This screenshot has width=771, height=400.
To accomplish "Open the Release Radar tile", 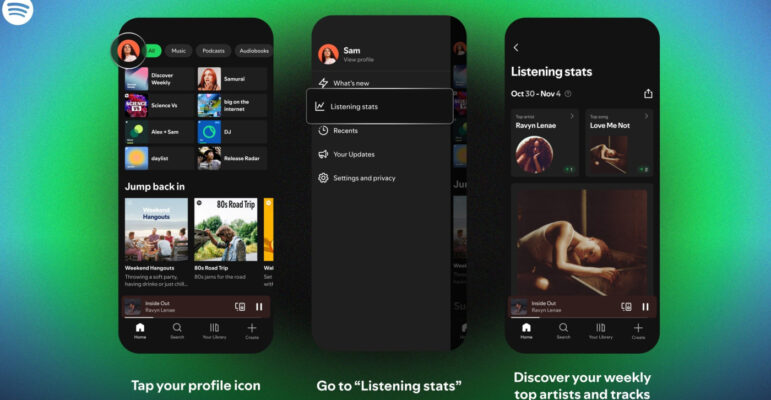I will point(232,158).
